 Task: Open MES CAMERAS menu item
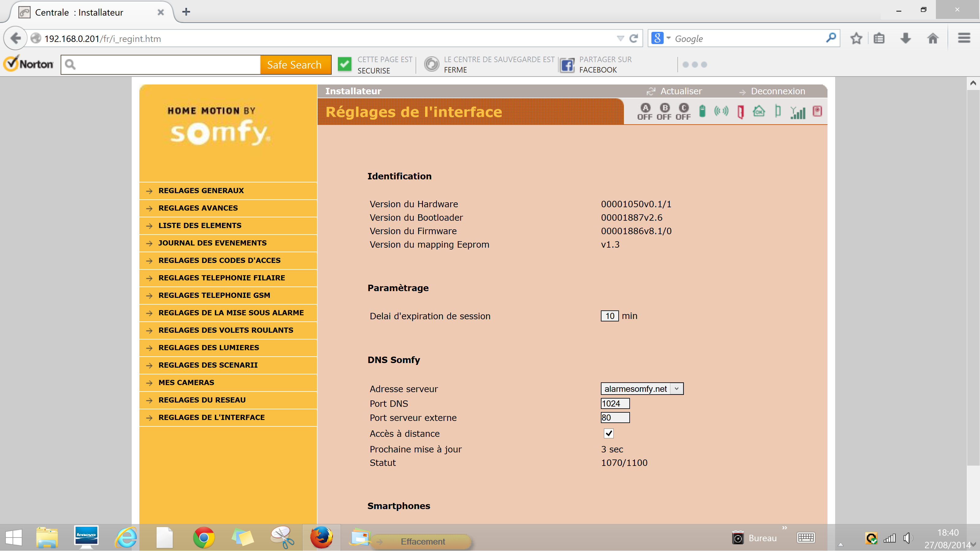coord(186,382)
